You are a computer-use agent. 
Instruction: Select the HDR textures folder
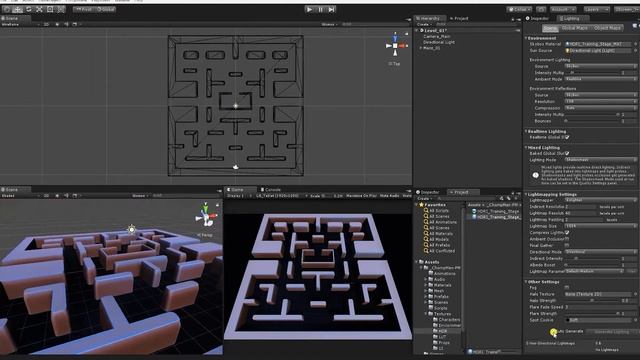[x=442, y=331]
